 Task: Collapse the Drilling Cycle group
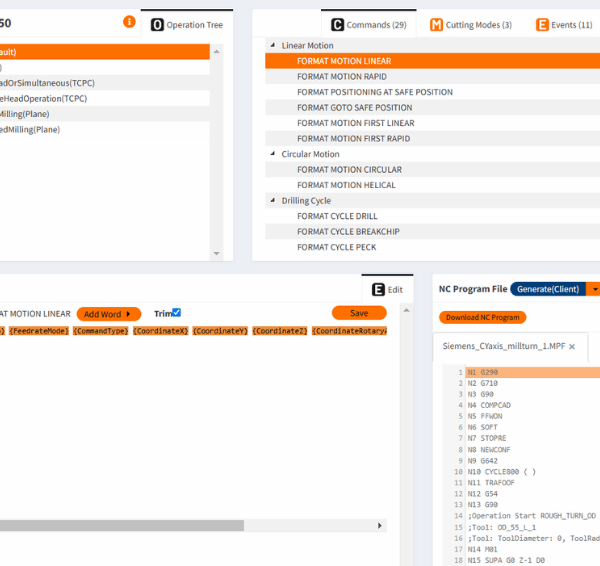pyautogui.click(x=272, y=201)
